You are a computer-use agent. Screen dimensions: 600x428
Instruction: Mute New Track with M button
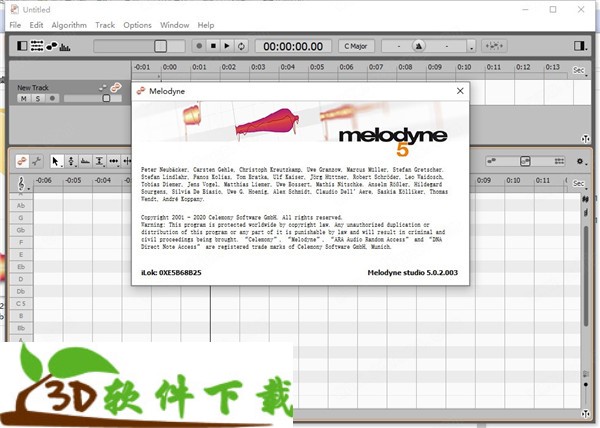click(24, 98)
